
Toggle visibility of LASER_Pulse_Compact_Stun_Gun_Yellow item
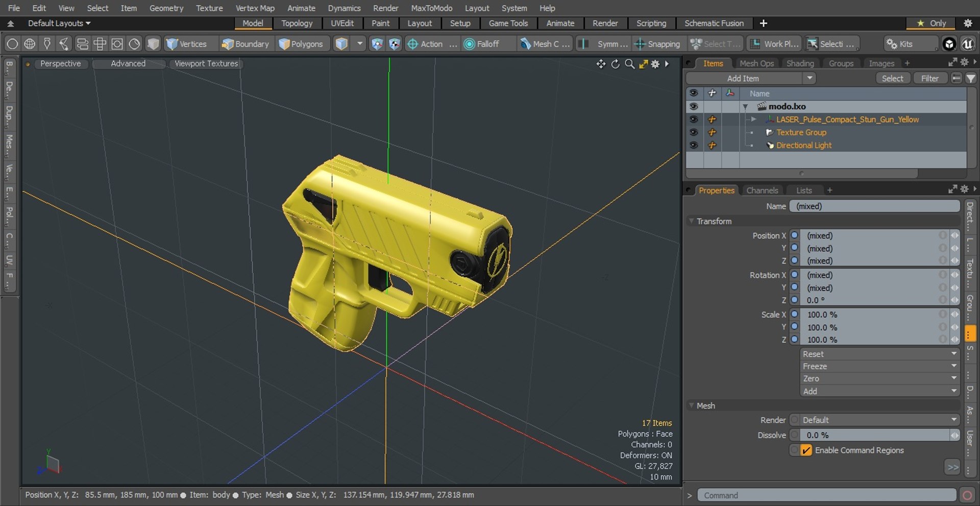[693, 119]
